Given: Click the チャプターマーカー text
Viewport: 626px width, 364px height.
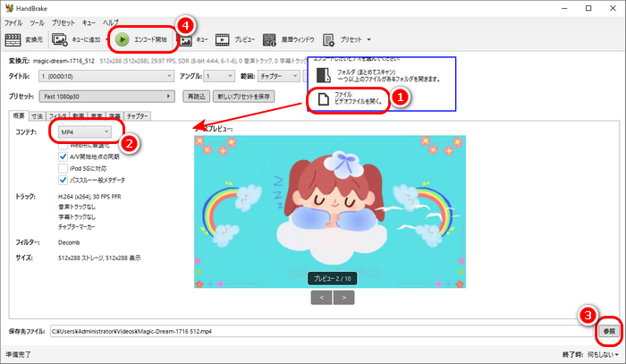Looking at the screenshot, I should coord(77,227).
